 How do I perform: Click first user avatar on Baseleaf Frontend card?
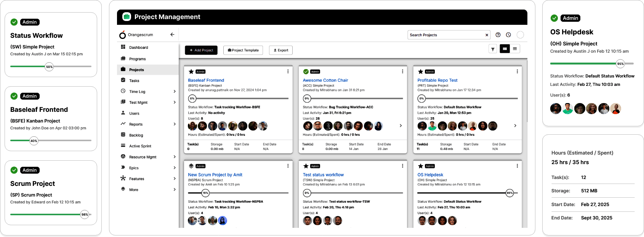(x=192, y=126)
